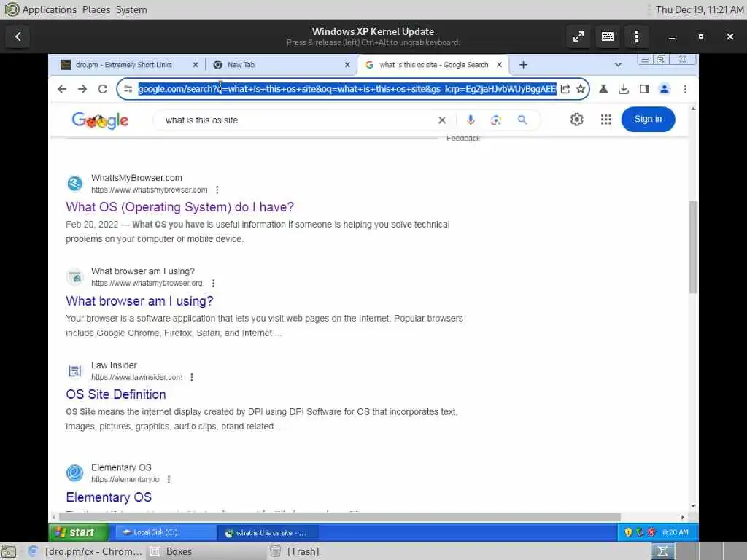Click the Google search input box

point(298,120)
